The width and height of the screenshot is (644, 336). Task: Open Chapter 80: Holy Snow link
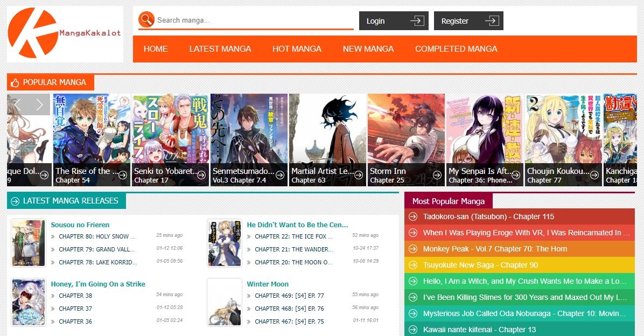[97, 236]
